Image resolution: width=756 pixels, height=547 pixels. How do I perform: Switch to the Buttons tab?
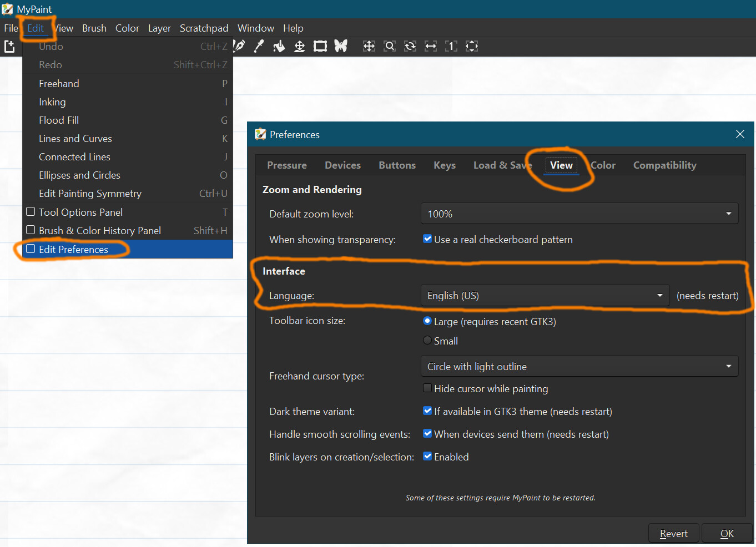coord(397,165)
